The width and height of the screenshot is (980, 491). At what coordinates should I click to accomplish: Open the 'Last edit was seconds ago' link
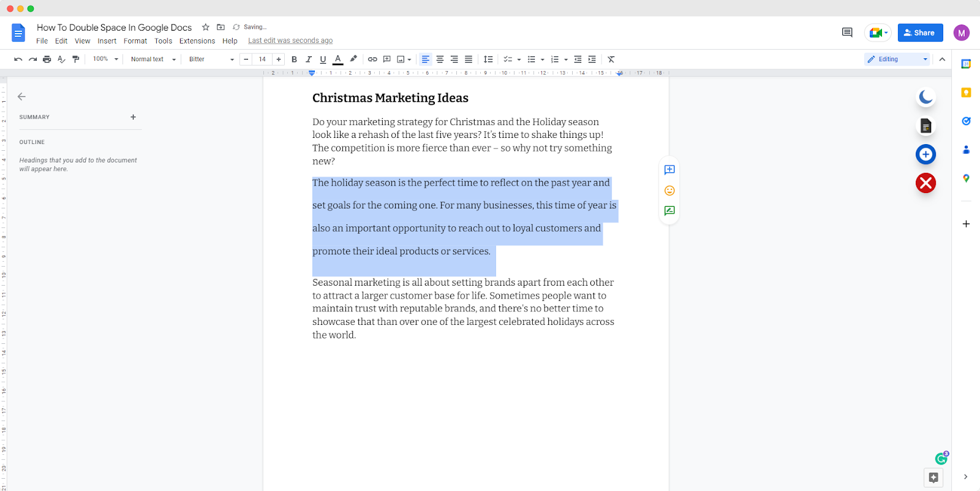pos(290,40)
